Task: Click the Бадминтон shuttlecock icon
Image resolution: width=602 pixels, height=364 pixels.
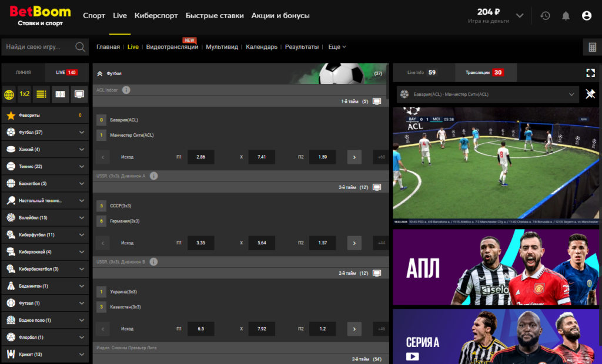Action: (x=11, y=286)
